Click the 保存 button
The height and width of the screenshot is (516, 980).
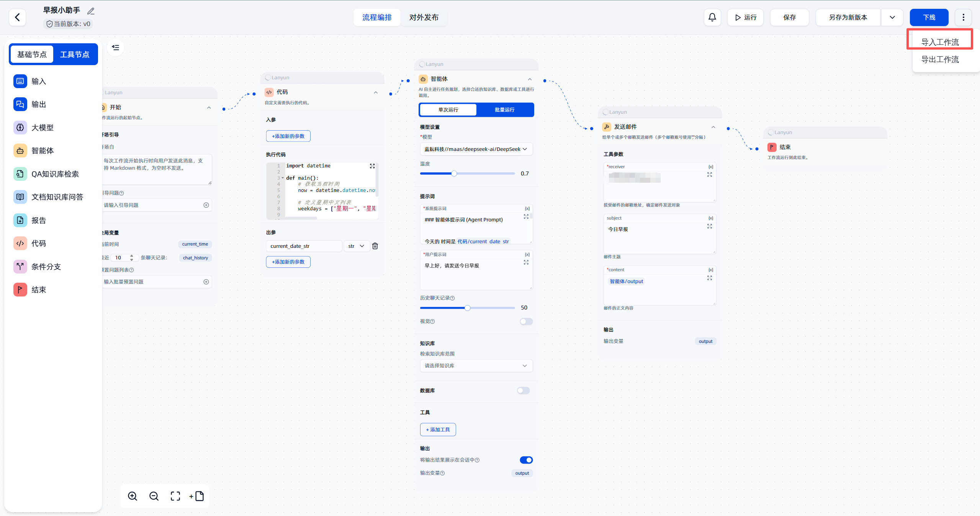coord(789,17)
